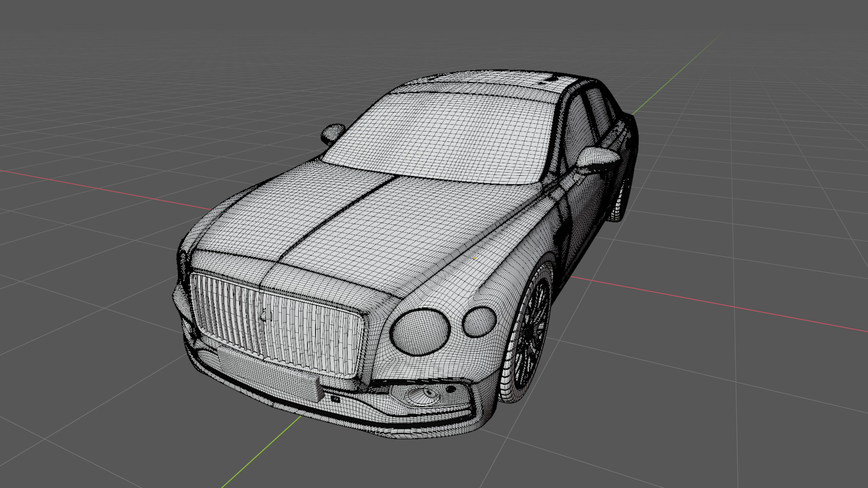Click the roof antenna fin

click(x=550, y=80)
